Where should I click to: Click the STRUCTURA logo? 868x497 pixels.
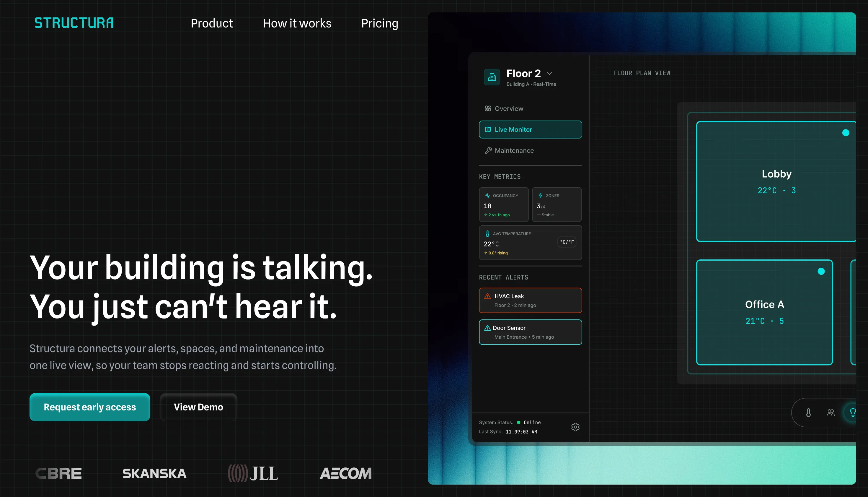(x=74, y=23)
